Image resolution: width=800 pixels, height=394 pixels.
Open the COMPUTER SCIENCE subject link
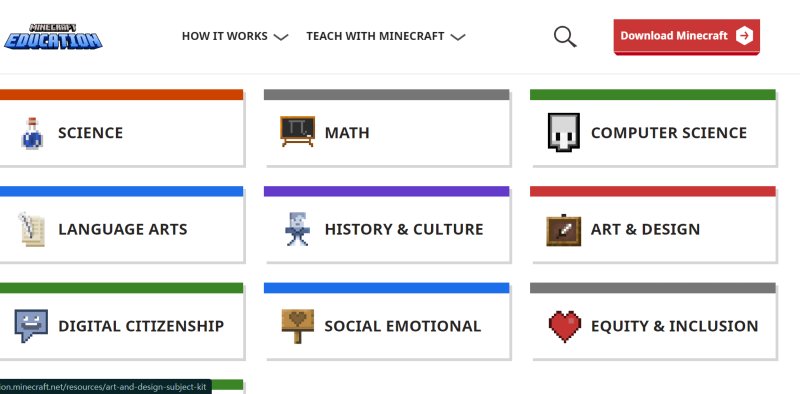coord(668,133)
